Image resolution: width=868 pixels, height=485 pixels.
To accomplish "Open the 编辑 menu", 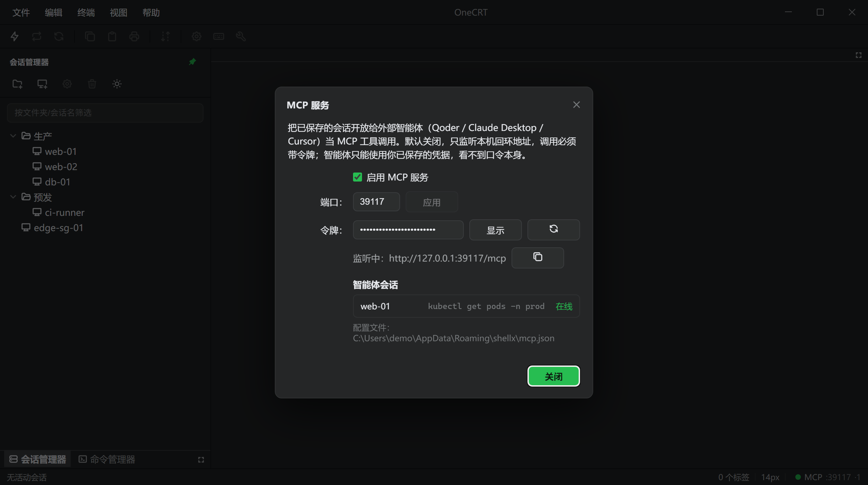I will 54,12.
